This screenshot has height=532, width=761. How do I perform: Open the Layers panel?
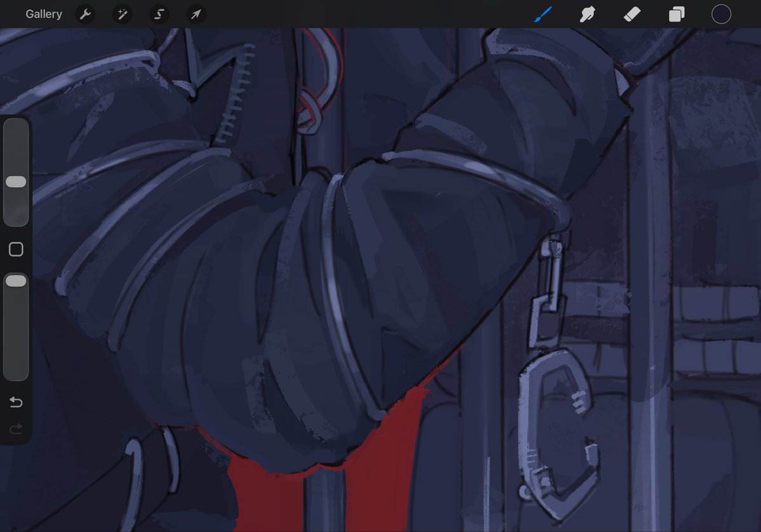(x=677, y=14)
